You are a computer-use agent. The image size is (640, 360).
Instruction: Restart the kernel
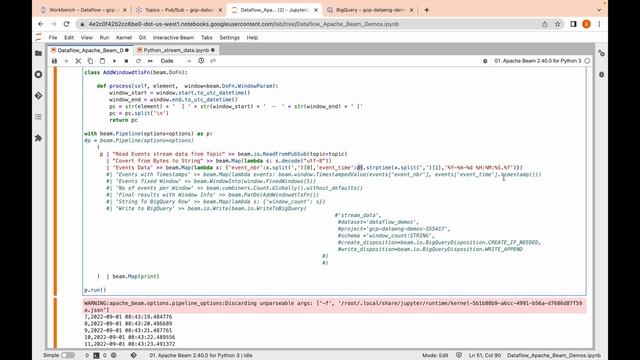138,61
